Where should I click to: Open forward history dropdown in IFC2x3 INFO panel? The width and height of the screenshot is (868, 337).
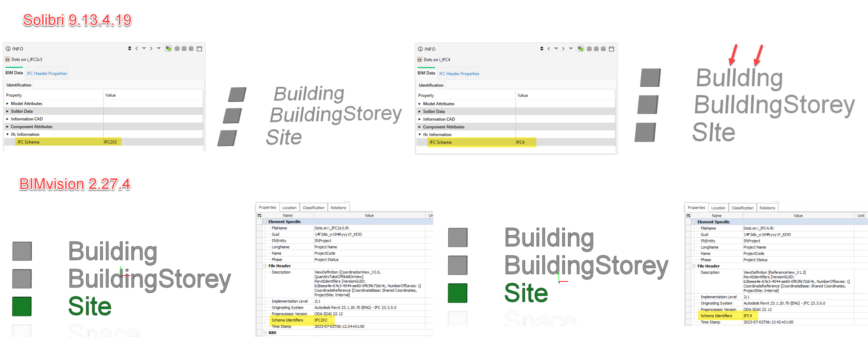point(158,49)
